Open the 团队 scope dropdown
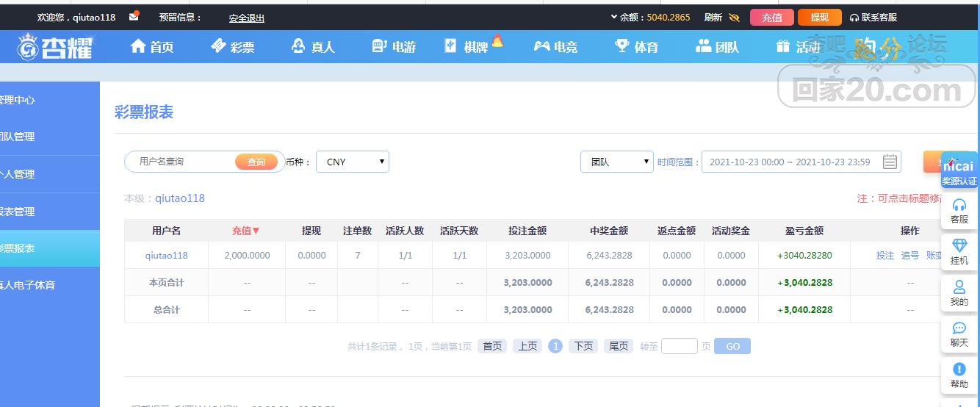This screenshot has height=407, width=980. click(617, 162)
